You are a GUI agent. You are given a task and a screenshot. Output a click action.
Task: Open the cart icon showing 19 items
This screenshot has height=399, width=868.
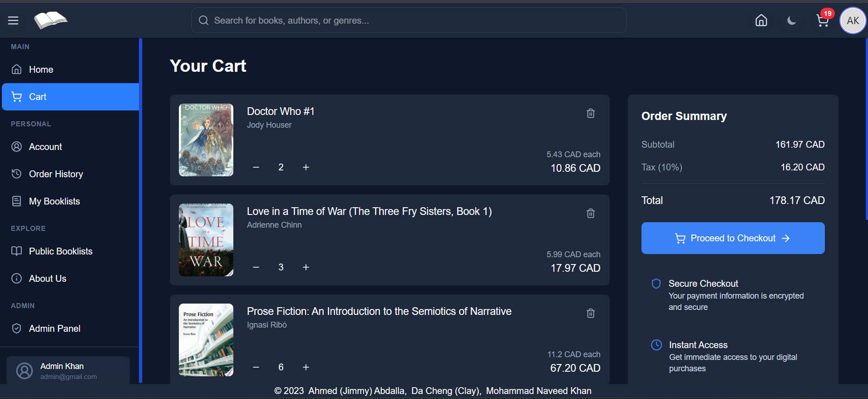(x=823, y=21)
